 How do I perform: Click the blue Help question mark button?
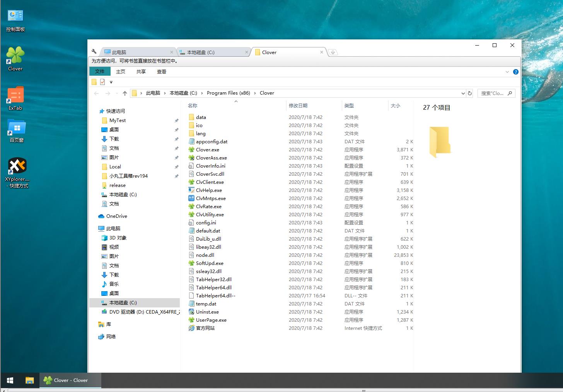tap(515, 71)
